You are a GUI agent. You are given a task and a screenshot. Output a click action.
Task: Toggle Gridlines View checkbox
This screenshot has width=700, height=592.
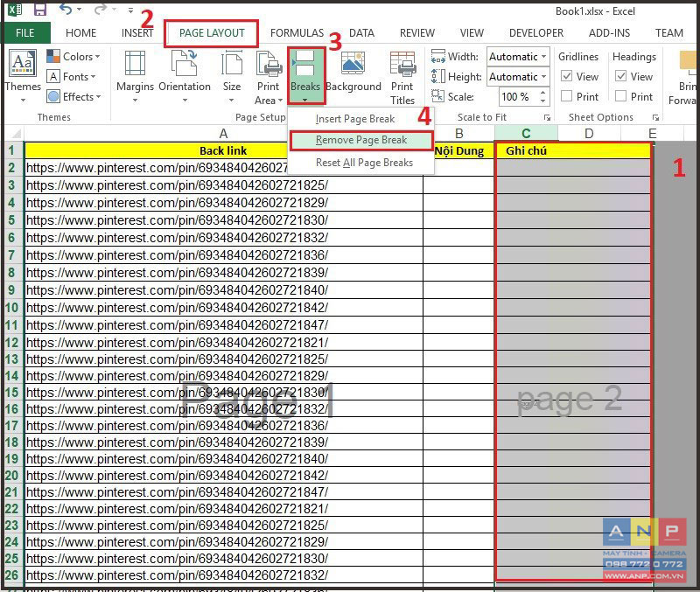[x=566, y=76]
